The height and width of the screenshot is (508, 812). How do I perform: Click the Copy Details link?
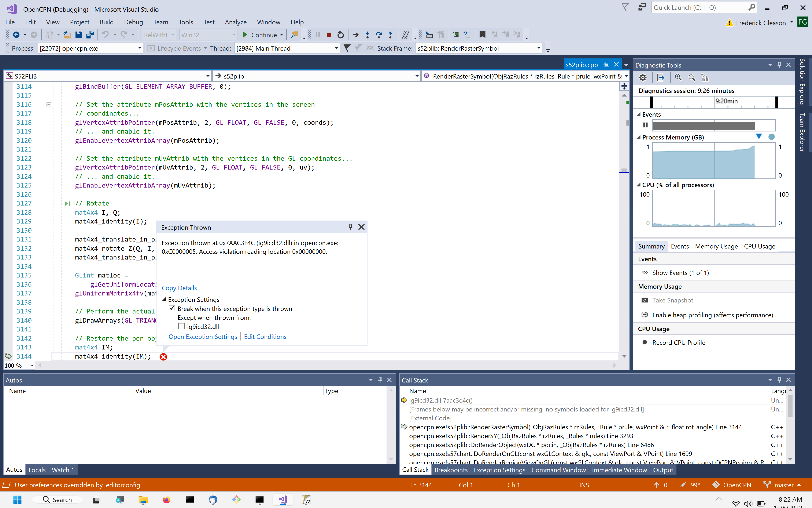click(179, 288)
